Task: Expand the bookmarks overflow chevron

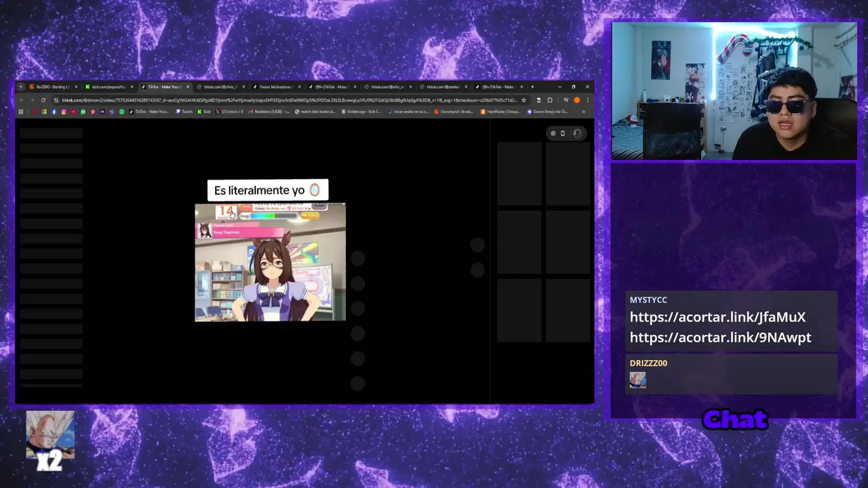Action: pos(583,111)
